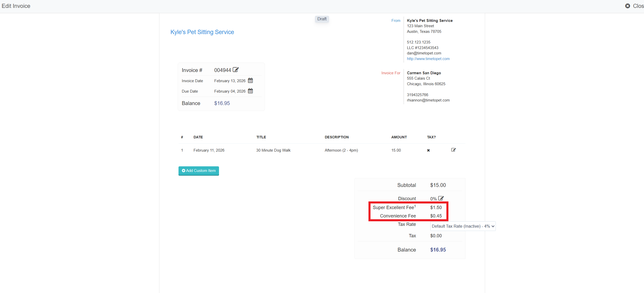
Task: Click the Subtotal value $15.00
Action: (438, 185)
